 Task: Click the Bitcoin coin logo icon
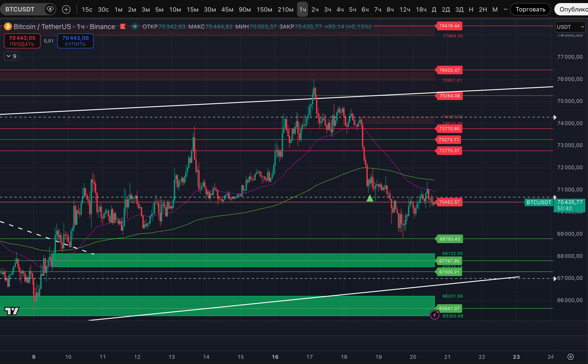pyautogui.click(x=8, y=26)
